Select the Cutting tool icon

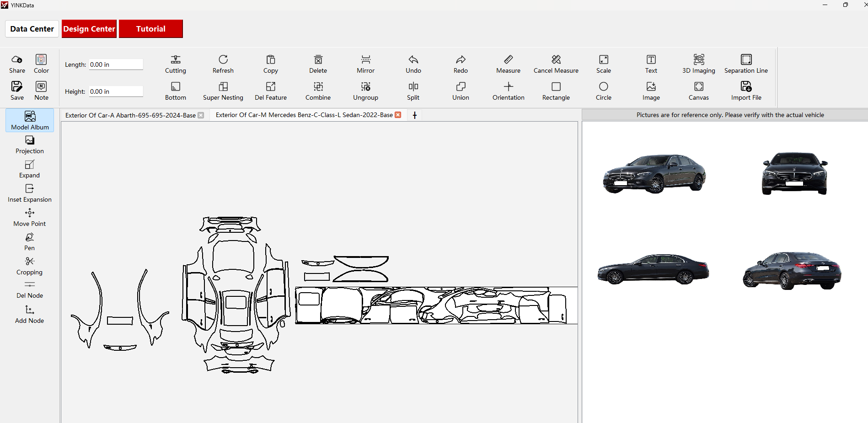pos(175,60)
